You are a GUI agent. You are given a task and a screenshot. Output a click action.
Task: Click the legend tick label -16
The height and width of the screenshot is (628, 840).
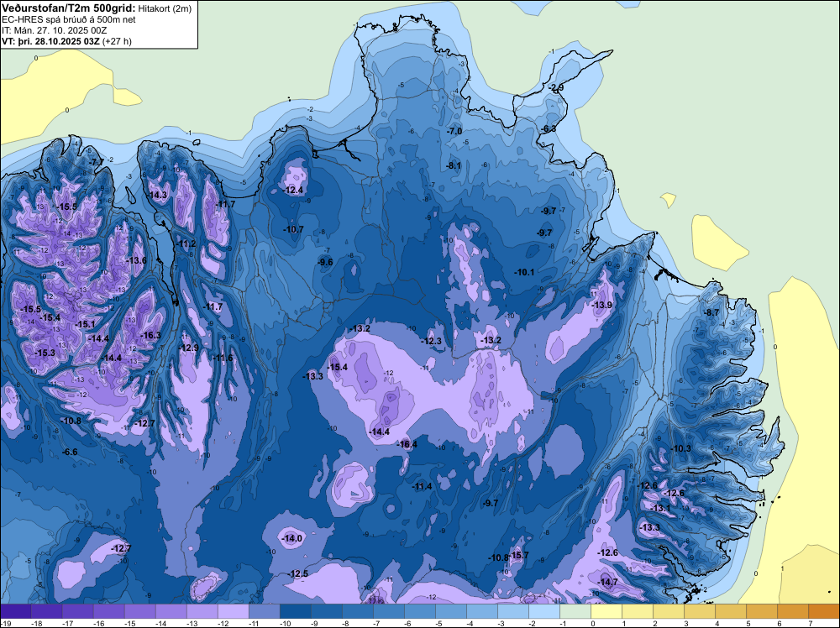tap(98, 623)
